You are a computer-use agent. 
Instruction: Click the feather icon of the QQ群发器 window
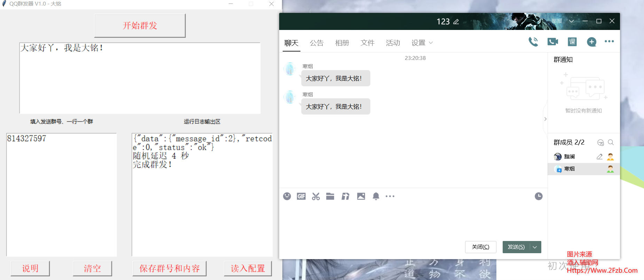[4, 3]
